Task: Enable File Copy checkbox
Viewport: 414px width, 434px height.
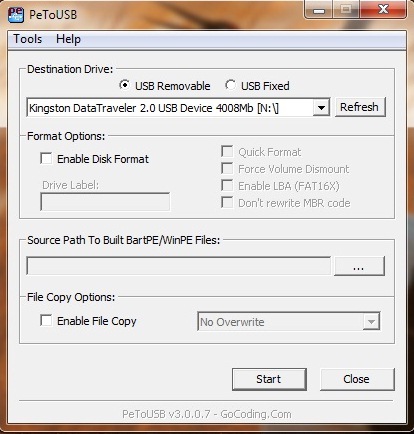Action: [x=46, y=321]
